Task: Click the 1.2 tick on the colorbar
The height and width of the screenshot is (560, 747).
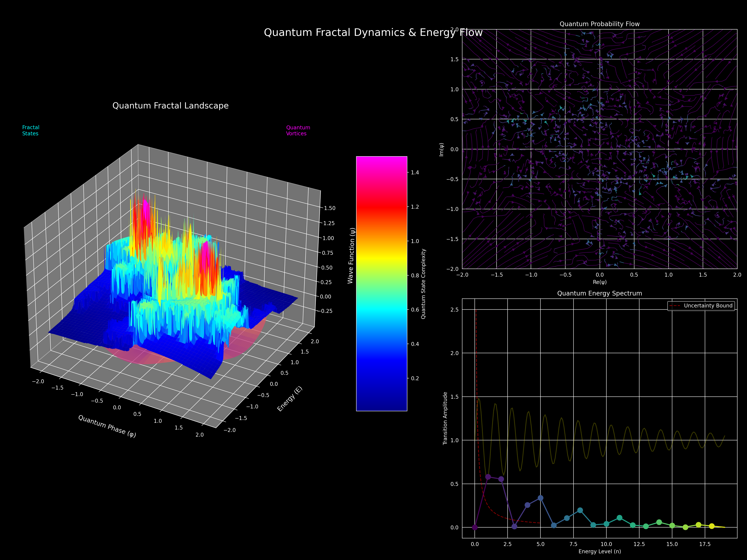Action: 415,207
